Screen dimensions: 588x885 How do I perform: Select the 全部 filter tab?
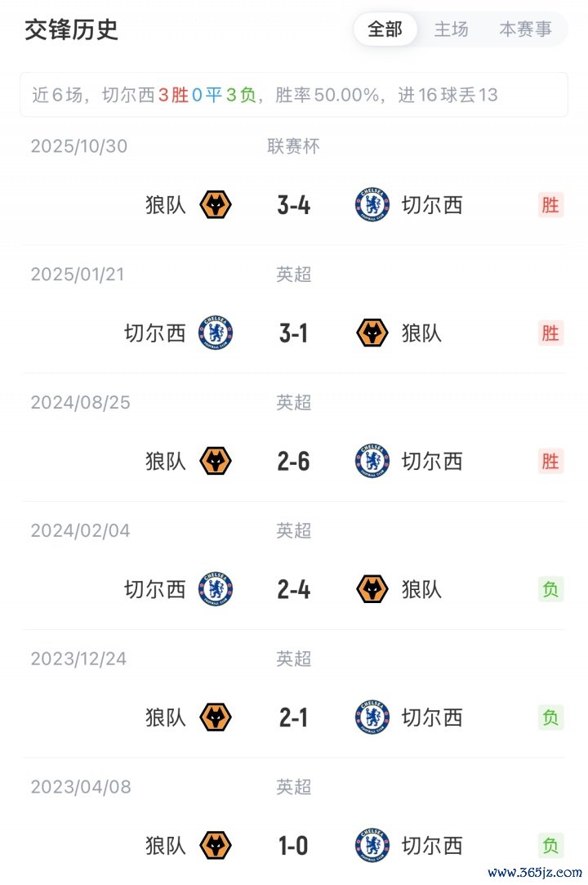pyautogui.click(x=385, y=29)
